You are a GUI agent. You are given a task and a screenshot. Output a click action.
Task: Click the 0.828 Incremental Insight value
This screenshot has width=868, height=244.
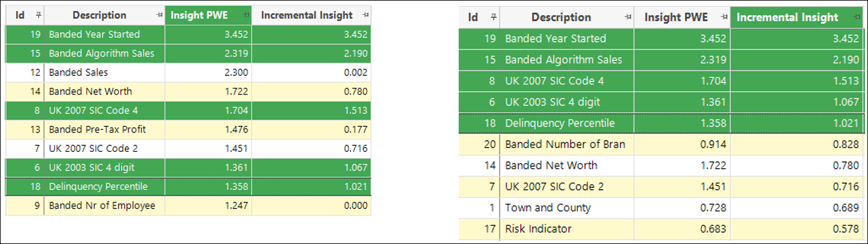tap(845, 144)
